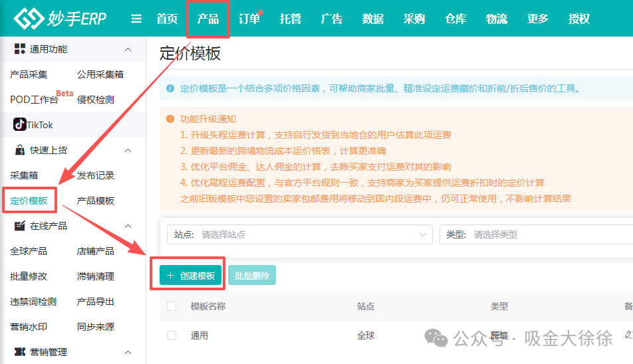Open the 授权 top menu
This screenshot has height=364, width=633.
pyautogui.click(x=579, y=19)
